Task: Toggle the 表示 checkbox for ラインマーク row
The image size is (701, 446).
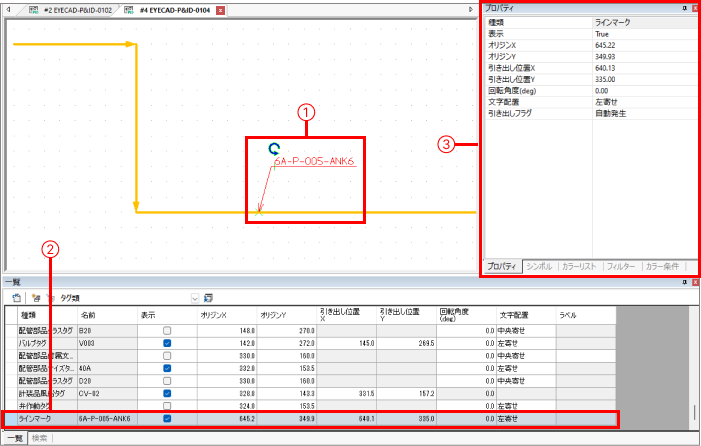Action: (x=167, y=419)
